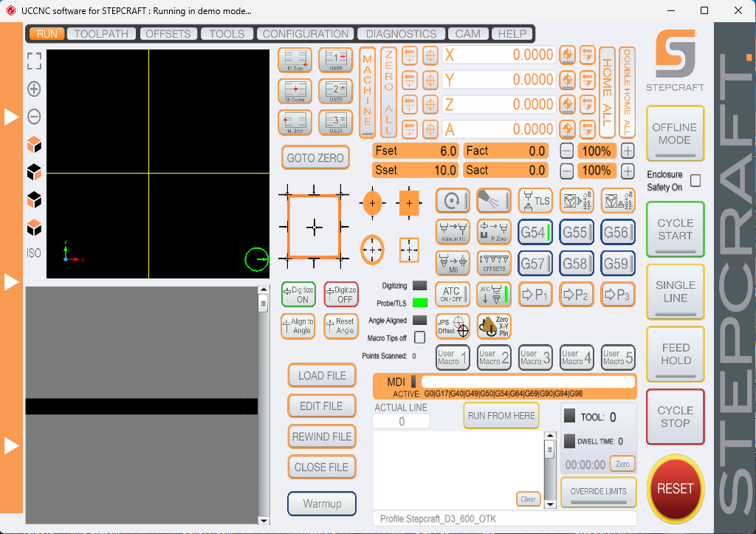Activate the G55 work offset
Screen dimensions: 756x534
point(576,232)
